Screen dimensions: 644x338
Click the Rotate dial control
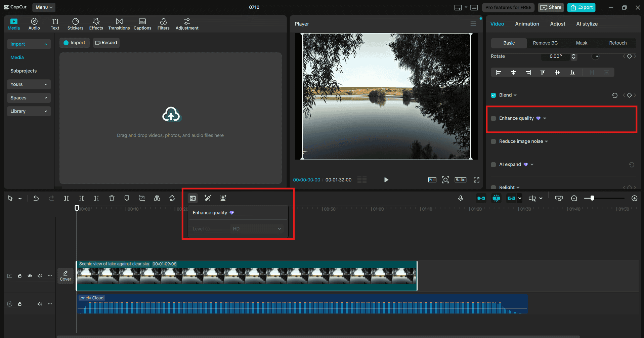[x=596, y=56]
